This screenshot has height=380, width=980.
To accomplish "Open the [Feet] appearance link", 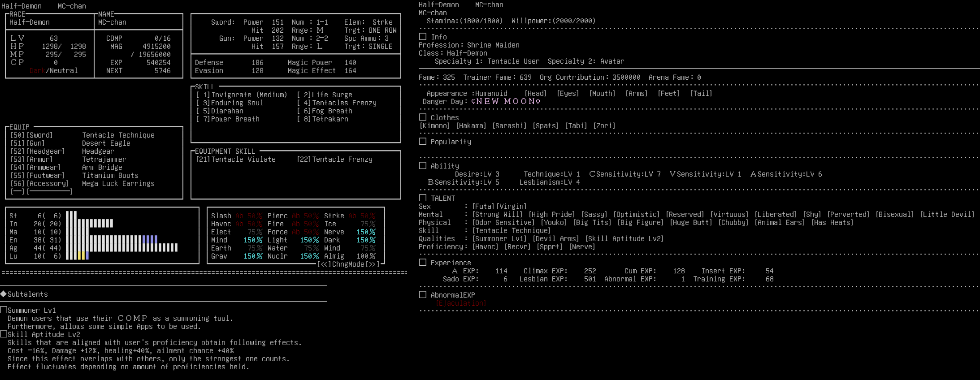I will [669, 94].
